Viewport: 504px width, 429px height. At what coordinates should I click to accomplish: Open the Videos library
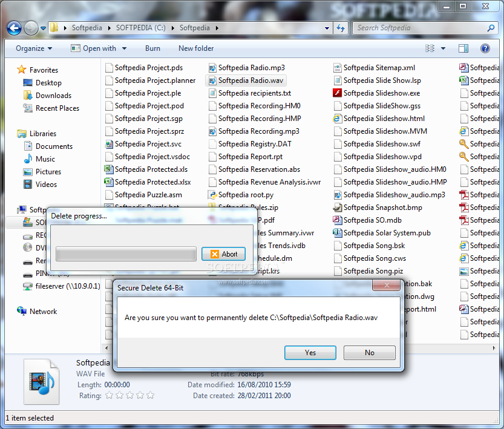click(40, 185)
